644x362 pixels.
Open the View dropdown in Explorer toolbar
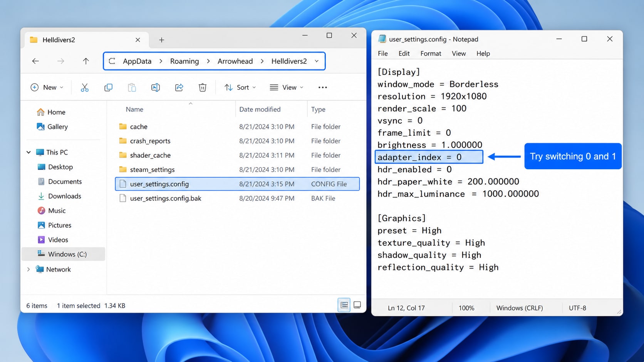287,88
